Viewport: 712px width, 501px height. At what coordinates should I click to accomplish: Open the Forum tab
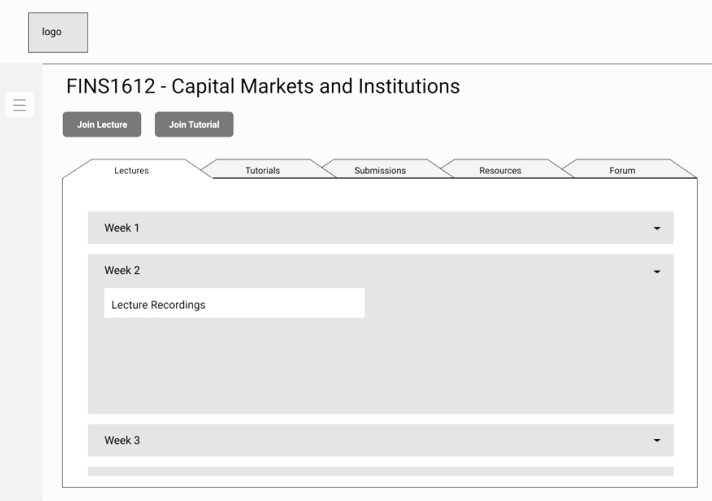coord(622,170)
